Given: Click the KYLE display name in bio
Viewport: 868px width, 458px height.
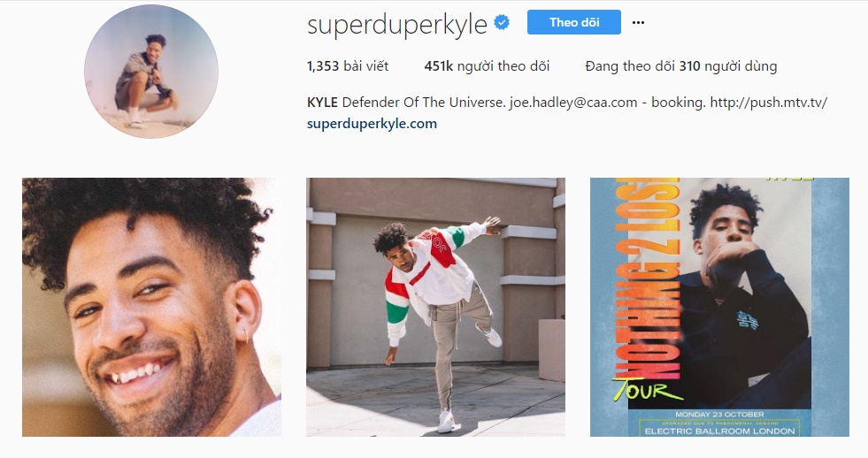Looking at the screenshot, I should tap(322, 103).
